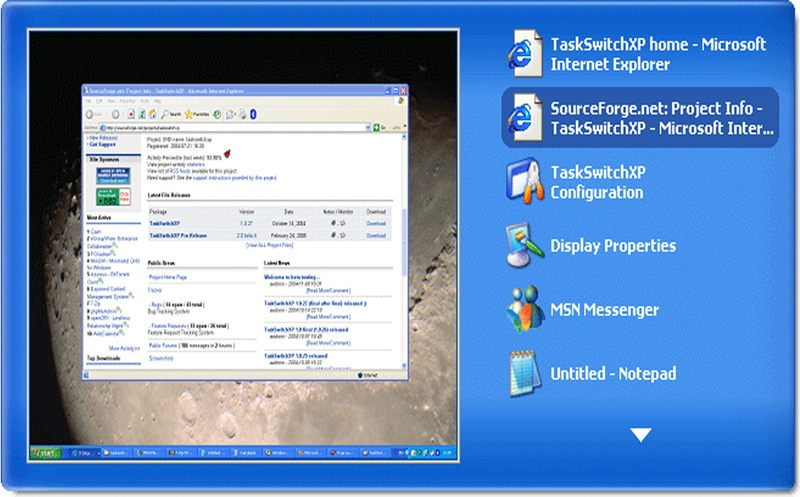The image size is (800, 497).
Task: Click Back button in previewed IE window
Action: (93, 114)
